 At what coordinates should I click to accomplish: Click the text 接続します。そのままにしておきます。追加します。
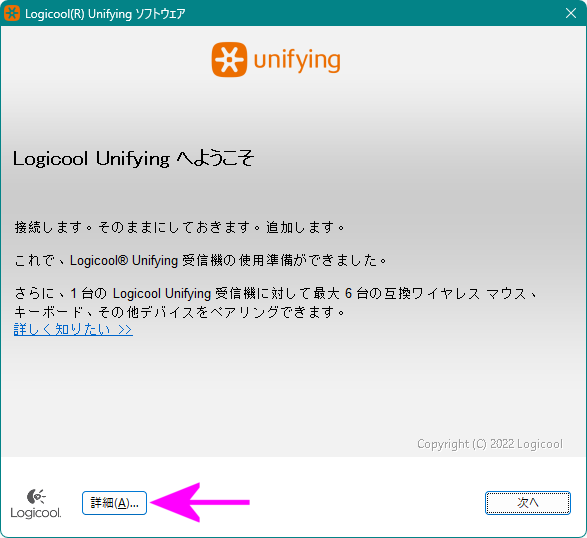(x=179, y=227)
